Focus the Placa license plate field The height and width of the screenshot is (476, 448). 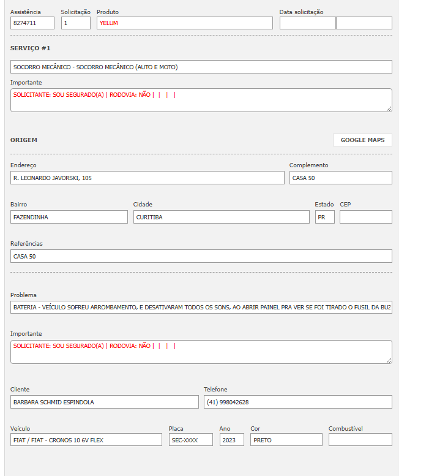[190, 440]
